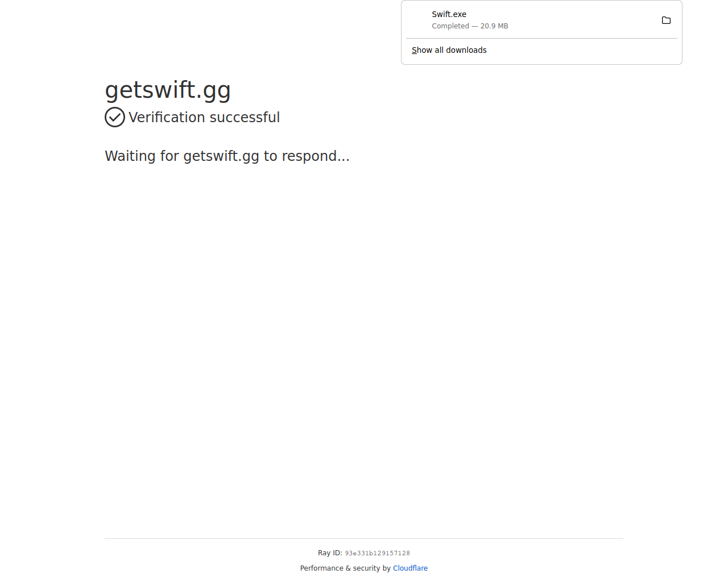
Task: Click the verification successful checkmark icon
Action: [115, 117]
